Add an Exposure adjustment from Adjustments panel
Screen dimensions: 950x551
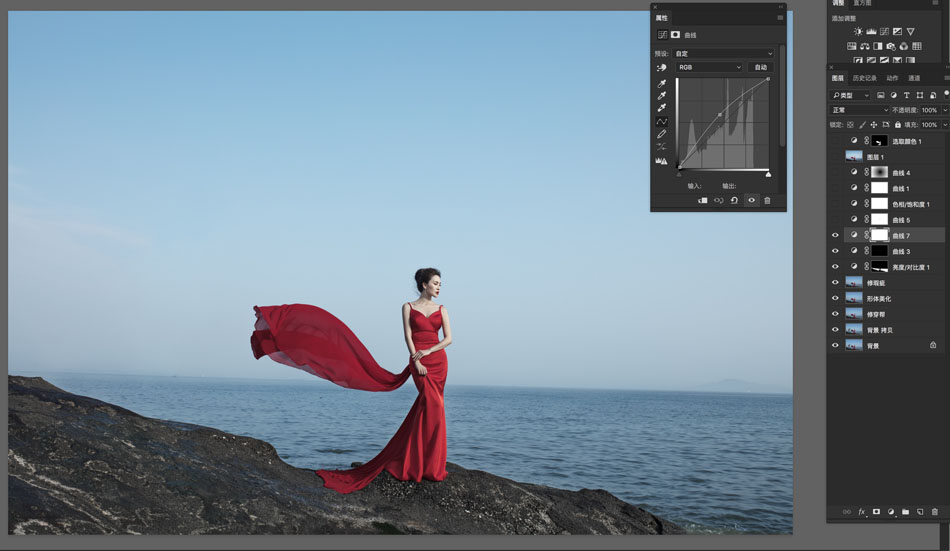[x=897, y=32]
